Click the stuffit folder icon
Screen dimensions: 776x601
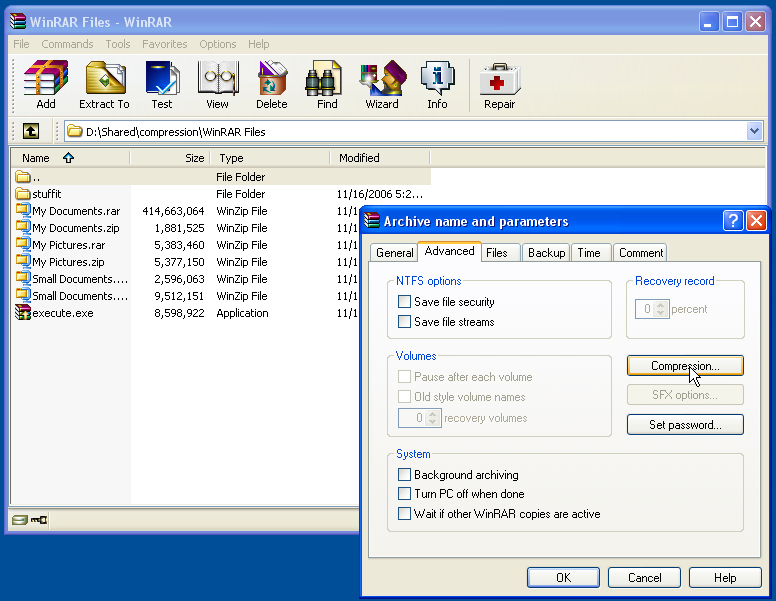23,194
